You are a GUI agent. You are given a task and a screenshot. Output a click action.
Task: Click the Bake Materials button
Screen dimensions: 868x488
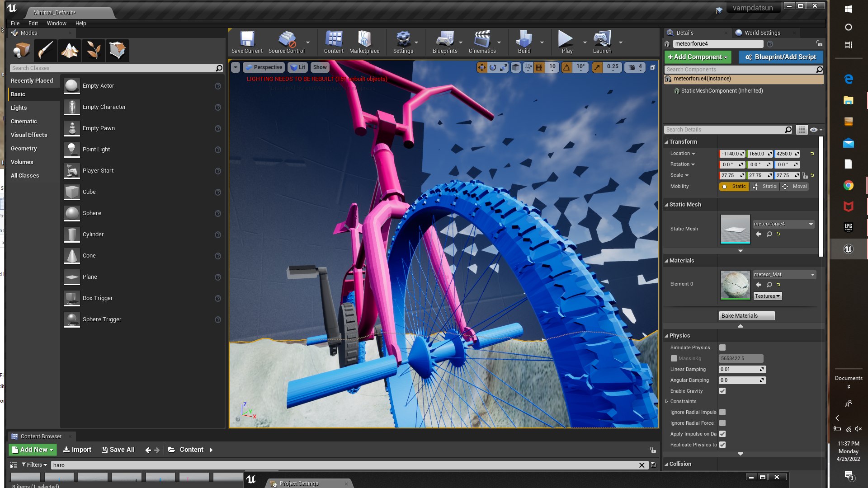point(746,316)
